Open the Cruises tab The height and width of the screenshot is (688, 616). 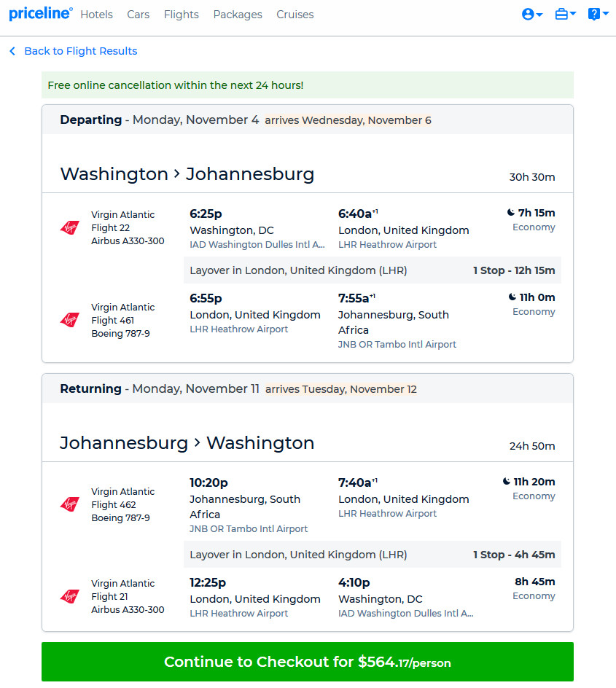pos(295,15)
